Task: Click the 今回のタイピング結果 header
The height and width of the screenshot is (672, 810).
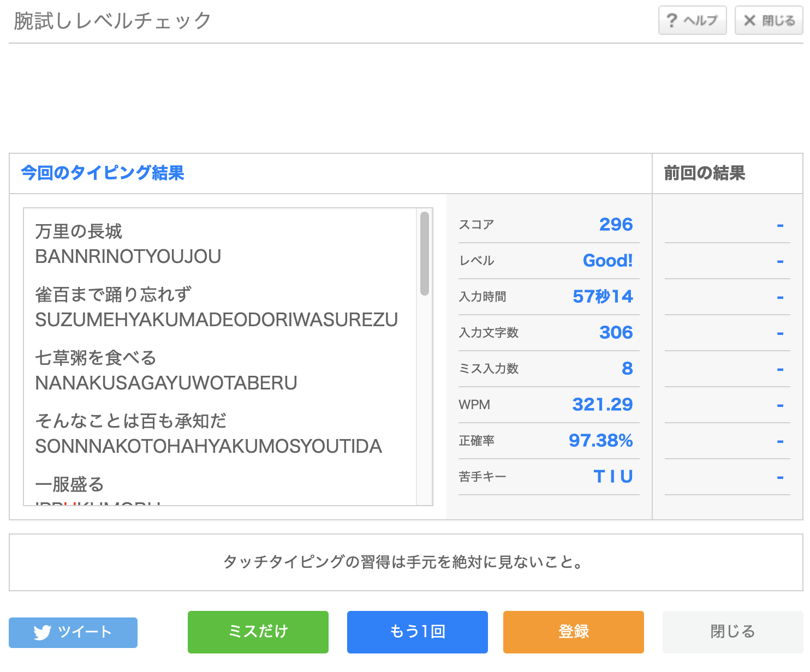Action: pos(103,173)
